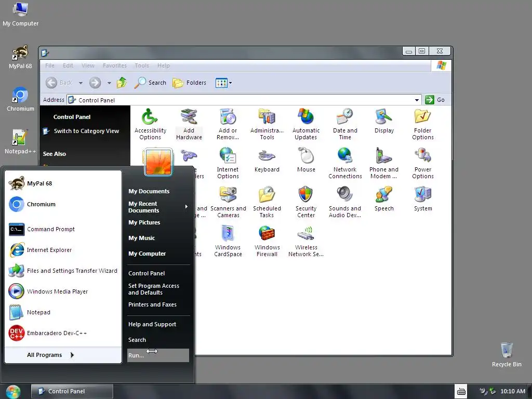This screenshot has height=399, width=532.
Task: Open the System applet
Action: click(423, 199)
